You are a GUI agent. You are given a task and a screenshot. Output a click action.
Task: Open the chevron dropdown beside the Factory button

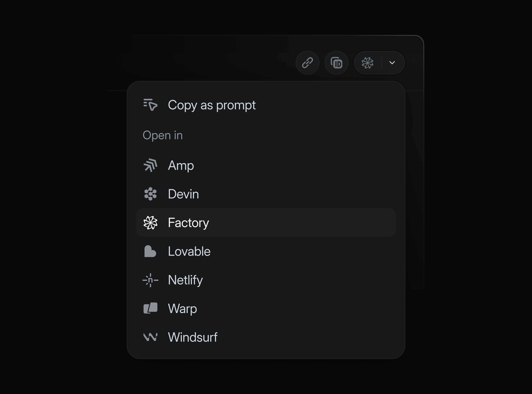(392, 63)
